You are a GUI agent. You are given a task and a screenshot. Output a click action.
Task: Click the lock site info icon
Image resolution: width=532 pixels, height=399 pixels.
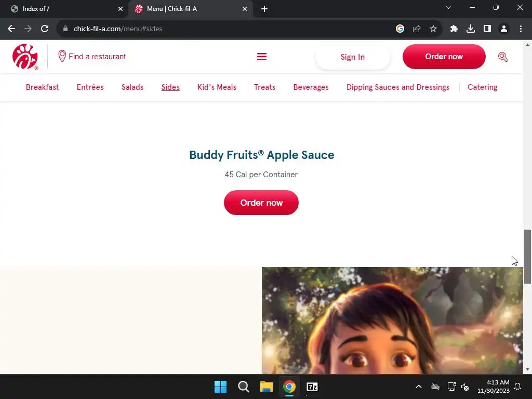[x=65, y=29]
